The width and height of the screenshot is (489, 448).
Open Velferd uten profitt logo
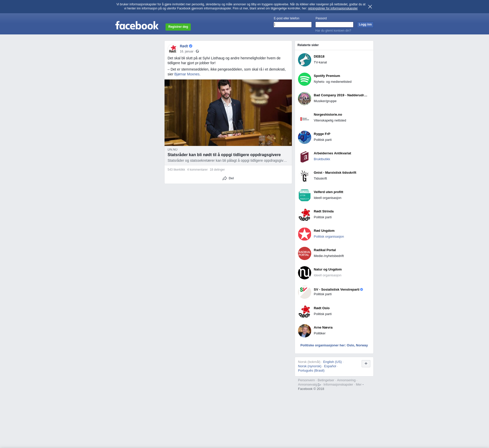[305, 195]
